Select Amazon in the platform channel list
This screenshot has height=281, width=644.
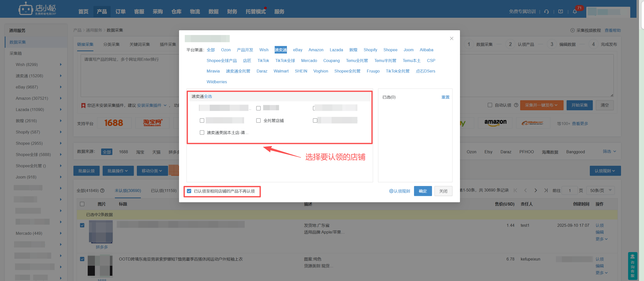pyautogui.click(x=316, y=50)
